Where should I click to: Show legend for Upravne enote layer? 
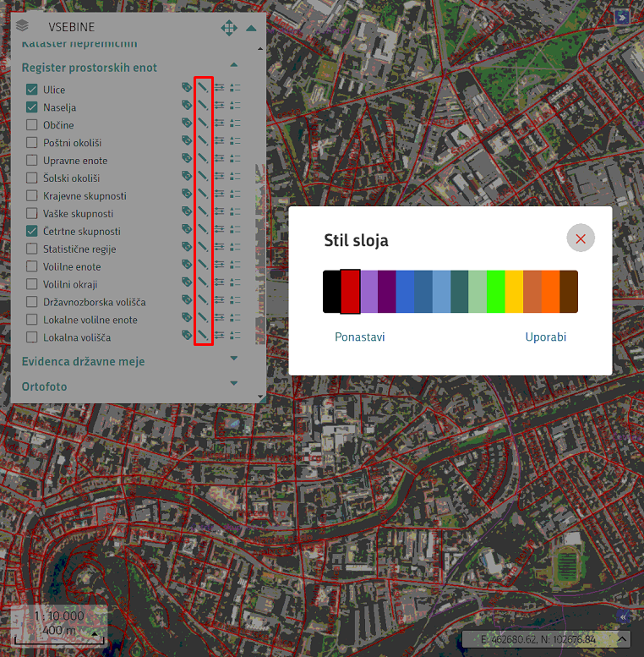[235, 158]
